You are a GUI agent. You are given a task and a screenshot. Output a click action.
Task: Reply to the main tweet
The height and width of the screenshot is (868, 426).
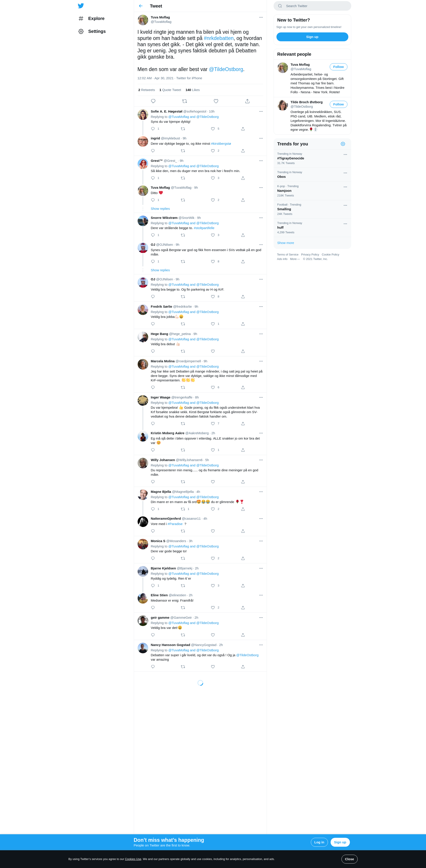coord(153,101)
